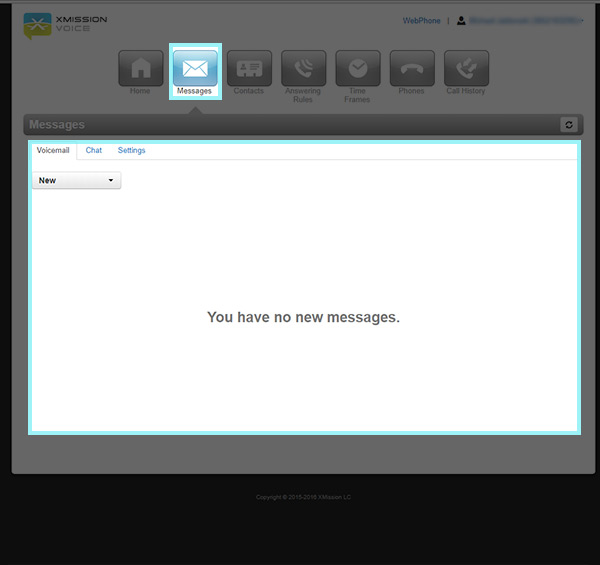This screenshot has width=600, height=565.
Task: Switch to the Chat tab
Action: pos(94,150)
